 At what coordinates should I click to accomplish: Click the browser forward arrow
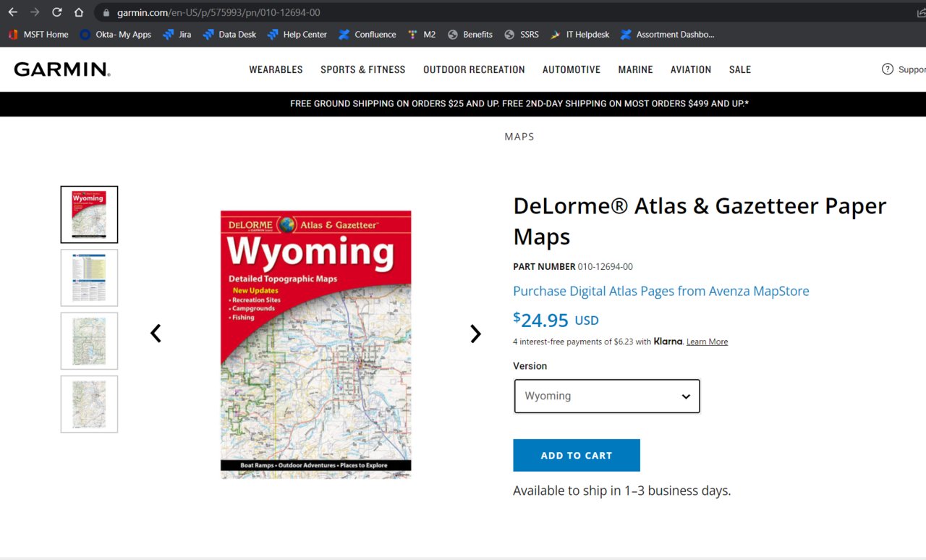35,12
